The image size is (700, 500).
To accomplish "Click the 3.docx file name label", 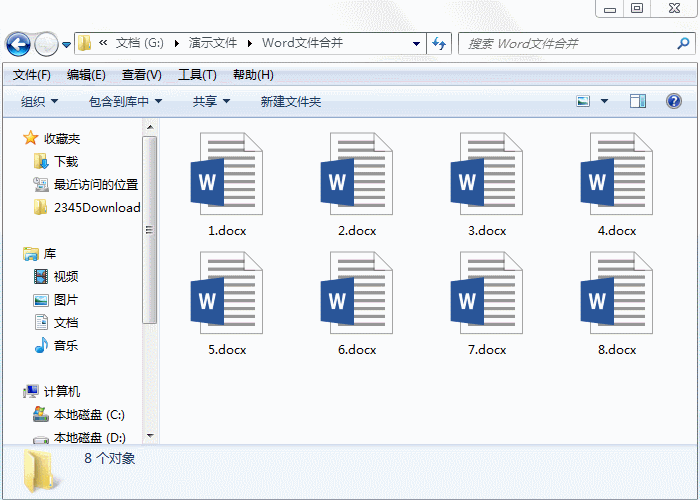I will 487,231.
